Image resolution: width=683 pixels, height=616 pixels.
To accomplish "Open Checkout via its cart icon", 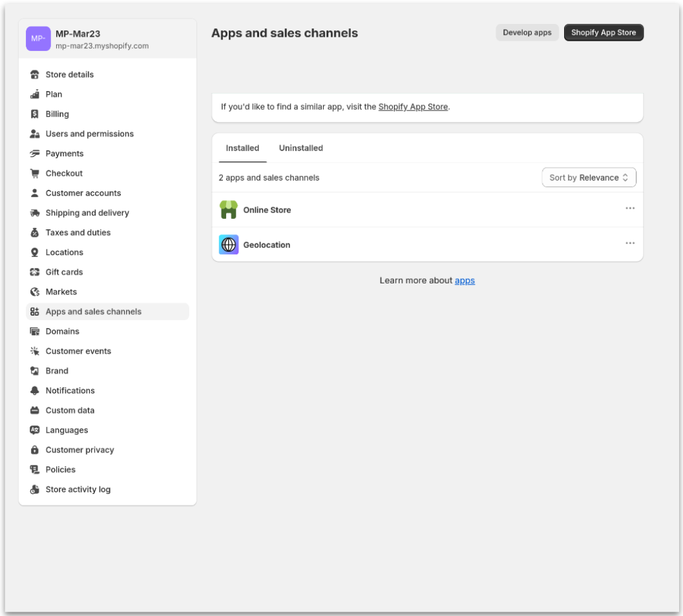I will pyautogui.click(x=35, y=173).
